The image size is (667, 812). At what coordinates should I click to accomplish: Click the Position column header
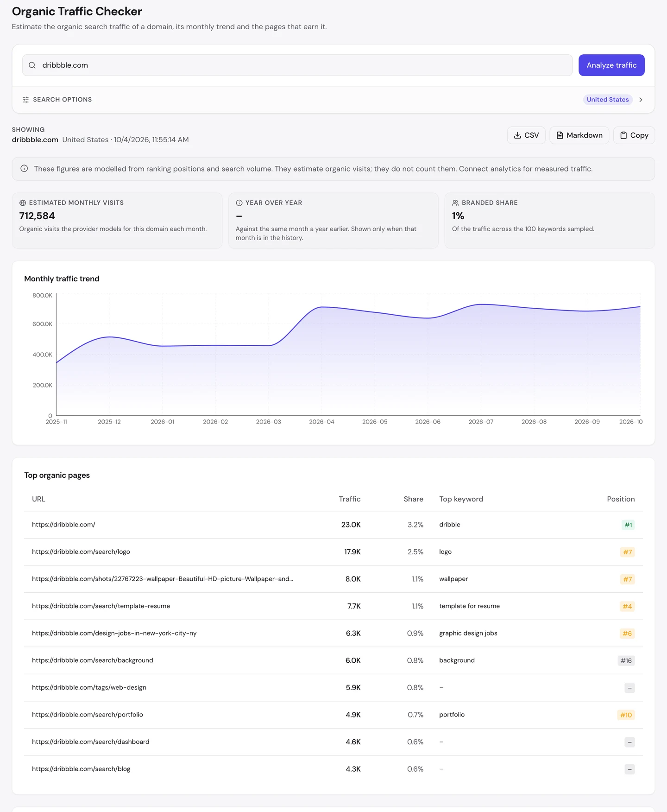point(621,499)
